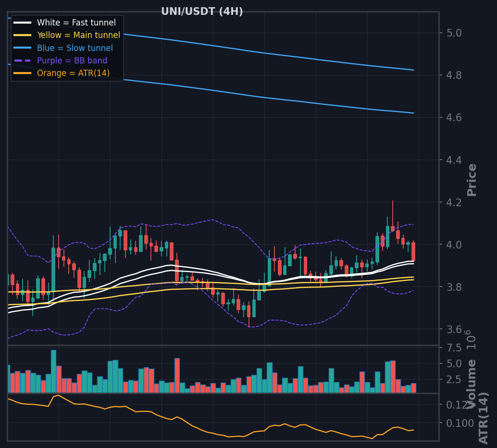Click the white line swatch in legend

point(23,23)
